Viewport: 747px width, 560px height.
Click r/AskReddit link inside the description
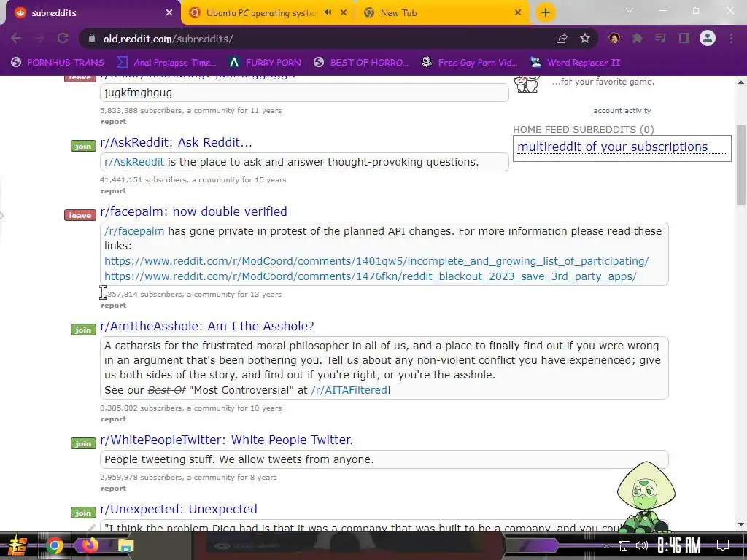point(134,162)
